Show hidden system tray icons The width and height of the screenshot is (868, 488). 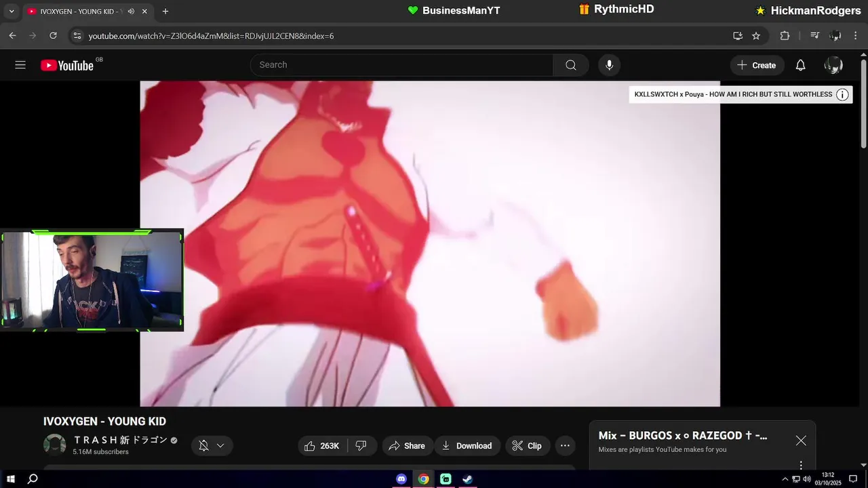(x=785, y=479)
